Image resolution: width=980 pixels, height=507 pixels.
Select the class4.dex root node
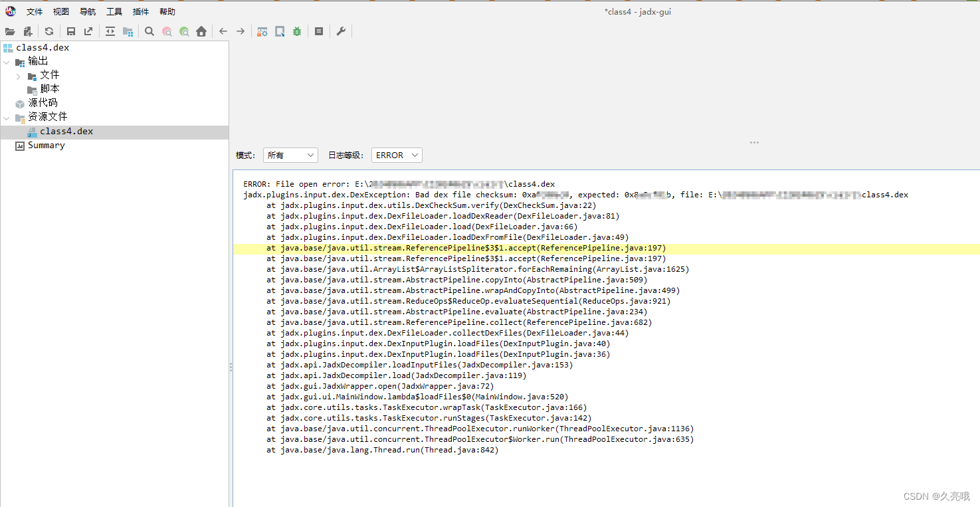pos(43,48)
